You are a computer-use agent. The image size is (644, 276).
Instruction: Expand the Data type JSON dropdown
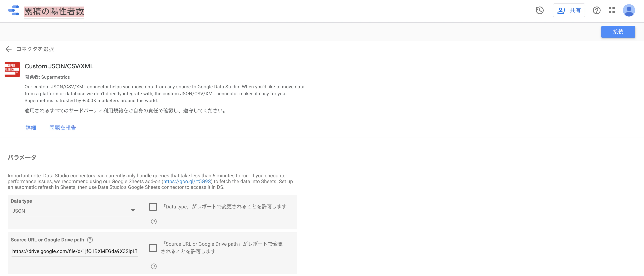tap(75, 211)
